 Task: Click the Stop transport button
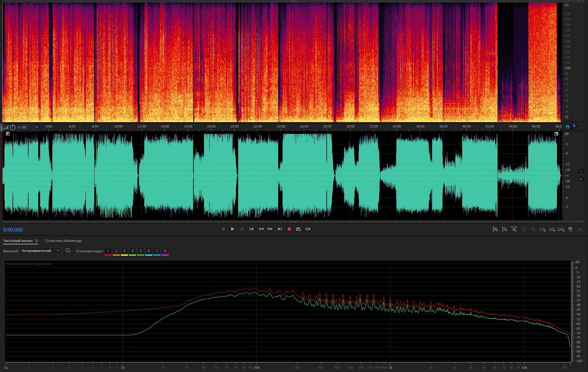click(x=223, y=229)
